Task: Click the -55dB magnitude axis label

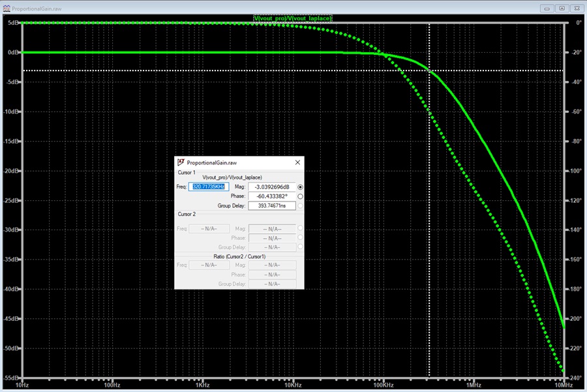Action: [x=11, y=378]
